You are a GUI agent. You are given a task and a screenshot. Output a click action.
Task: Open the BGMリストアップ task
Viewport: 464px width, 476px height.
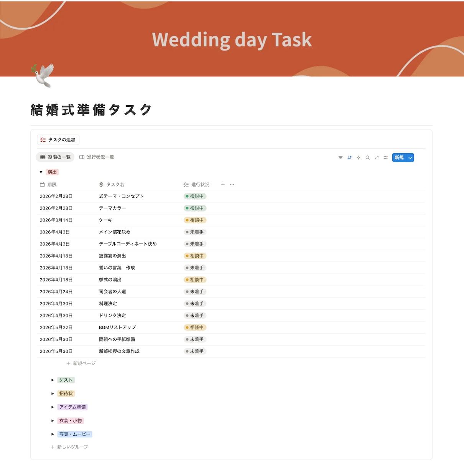117,327
